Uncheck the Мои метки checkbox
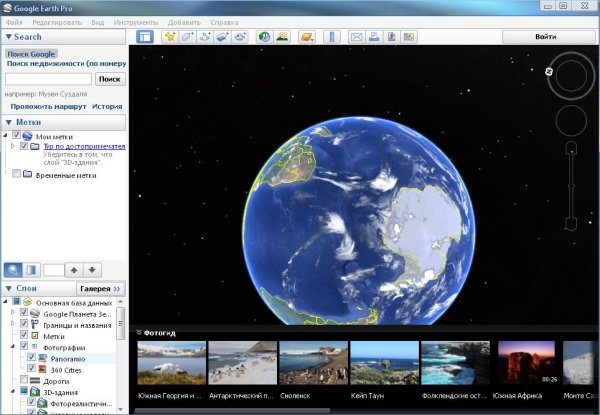The width and height of the screenshot is (600, 415). tap(16, 135)
